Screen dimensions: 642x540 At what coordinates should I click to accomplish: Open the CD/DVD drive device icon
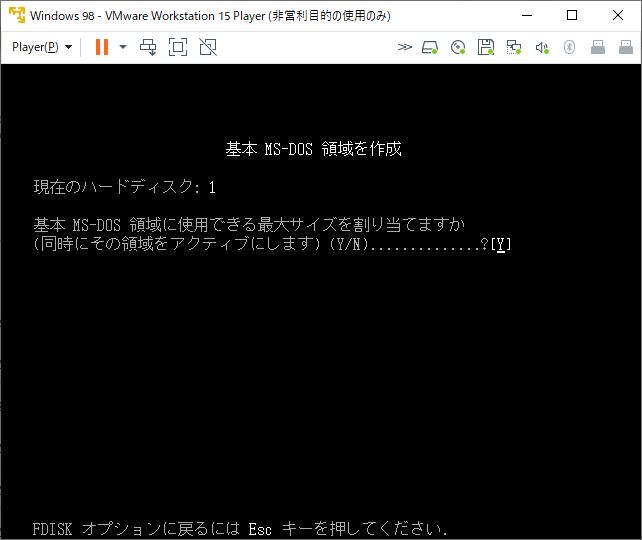pos(458,47)
